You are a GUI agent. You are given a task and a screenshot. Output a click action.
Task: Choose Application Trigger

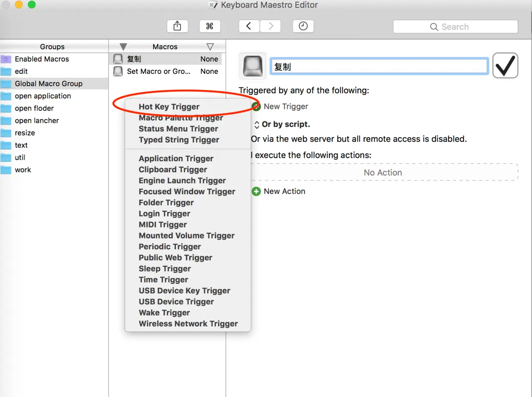[188, 159]
